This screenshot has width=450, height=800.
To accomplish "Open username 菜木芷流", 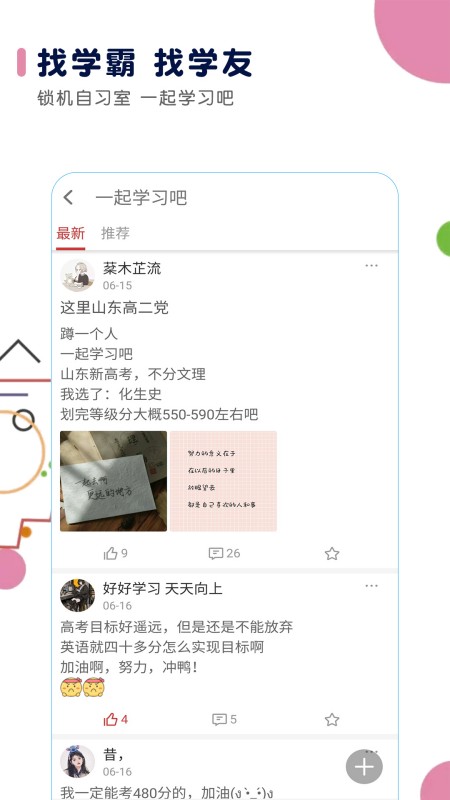I will click(132, 268).
